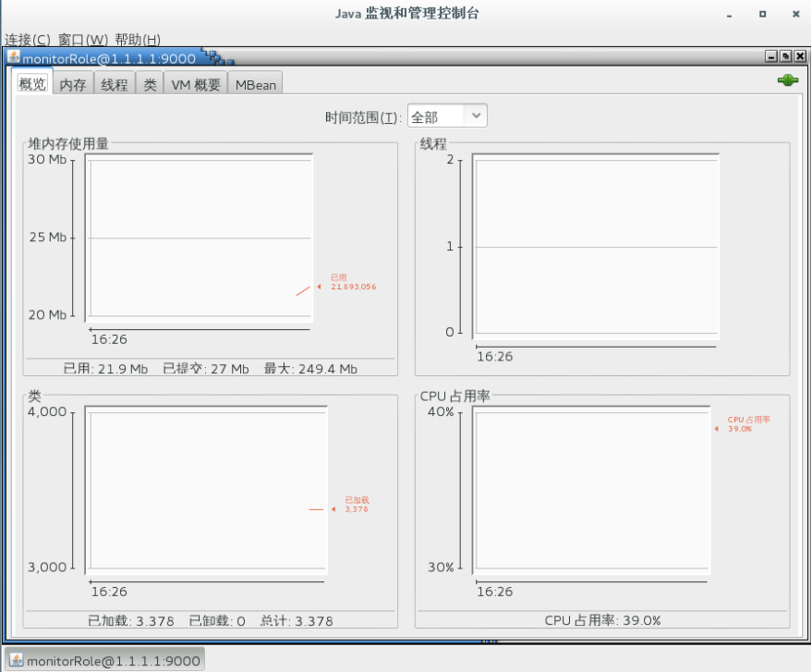This screenshot has height=672, width=812.
Task: Open the 窗口 menu
Action: click(80, 40)
